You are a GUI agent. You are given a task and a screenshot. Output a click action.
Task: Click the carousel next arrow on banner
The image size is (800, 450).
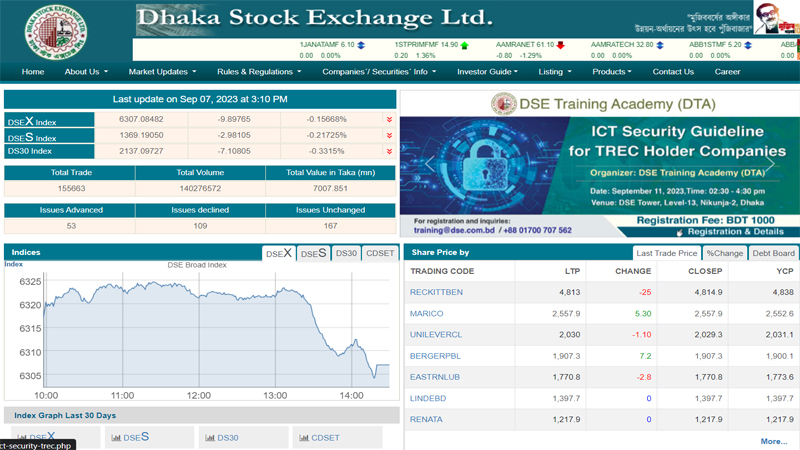click(770, 165)
